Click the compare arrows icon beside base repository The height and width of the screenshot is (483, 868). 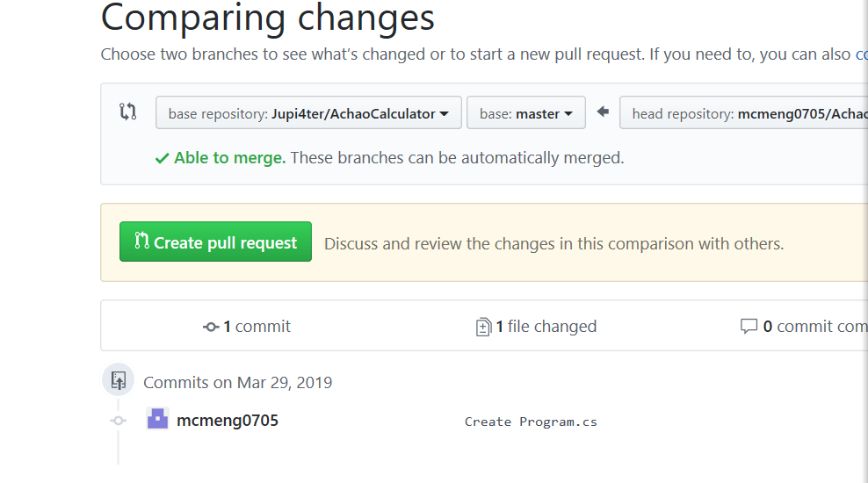click(128, 112)
